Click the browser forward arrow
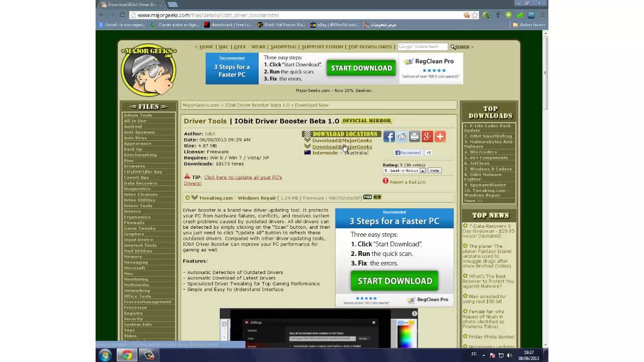 pyautogui.click(x=112, y=15)
